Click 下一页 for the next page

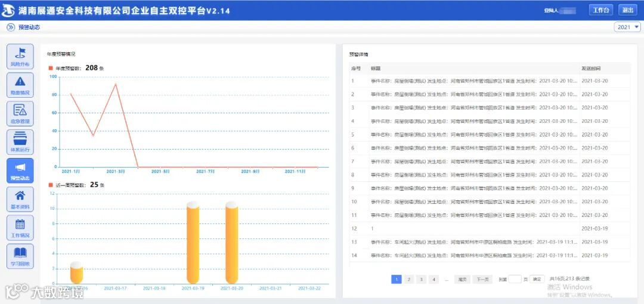(x=482, y=280)
